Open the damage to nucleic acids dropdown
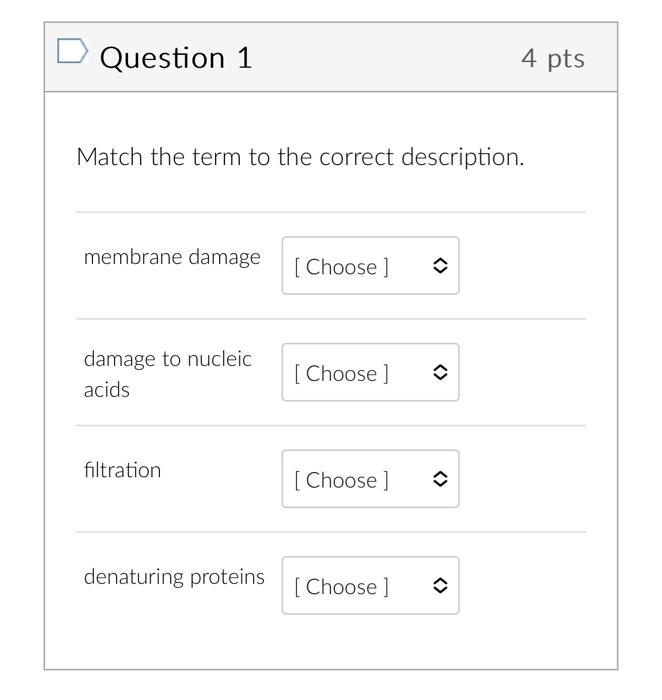The width and height of the screenshot is (662, 700). pyautogui.click(x=370, y=372)
